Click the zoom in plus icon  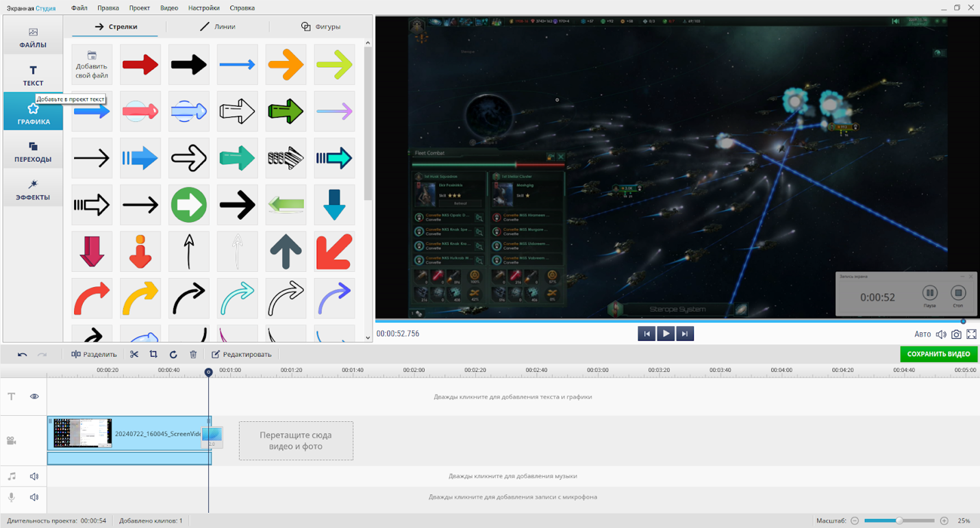[x=944, y=520]
